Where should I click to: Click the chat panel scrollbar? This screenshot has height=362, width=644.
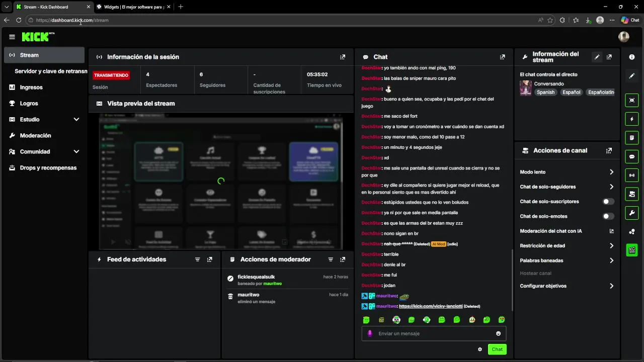pyautogui.click(x=512, y=280)
